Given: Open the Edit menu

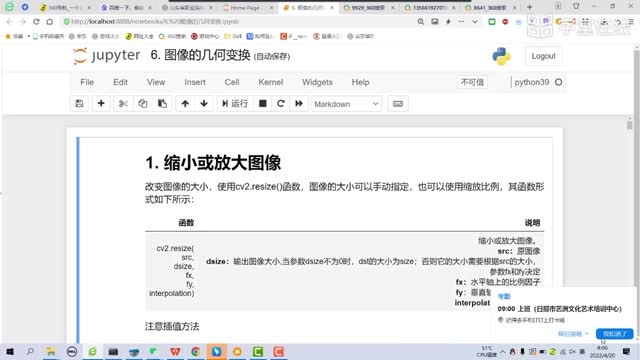Looking at the screenshot, I should click(120, 82).
